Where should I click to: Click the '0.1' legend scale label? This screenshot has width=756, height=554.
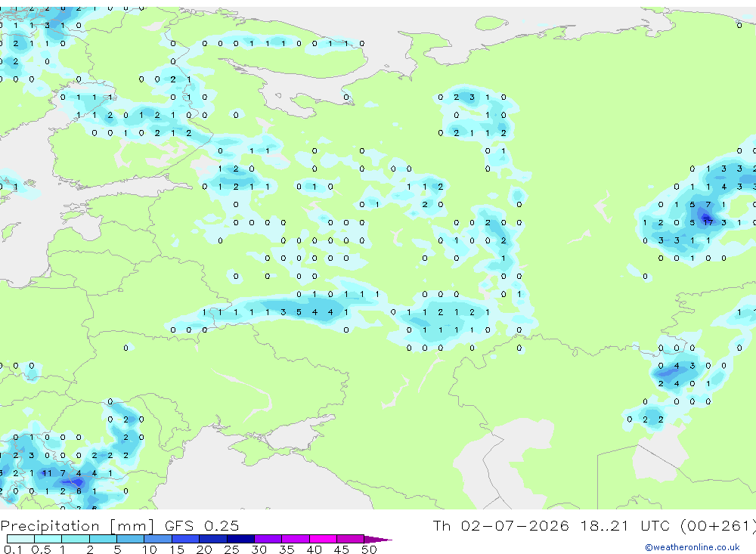click(13, 549)
